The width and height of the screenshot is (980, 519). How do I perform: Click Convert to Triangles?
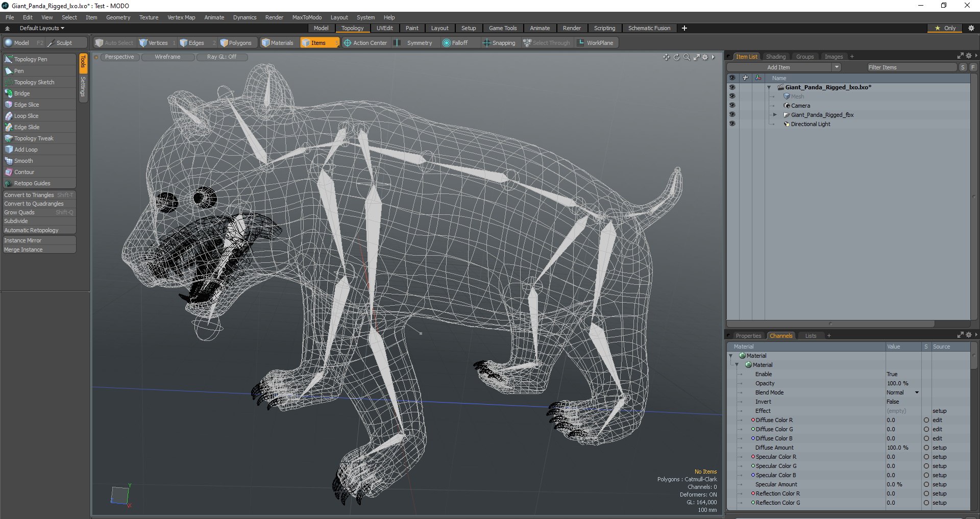point(39,195)
